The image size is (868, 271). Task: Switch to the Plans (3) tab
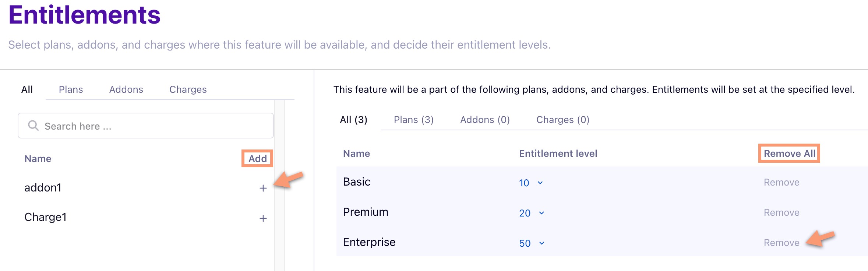pyautogui.click(x=413, y=120)
